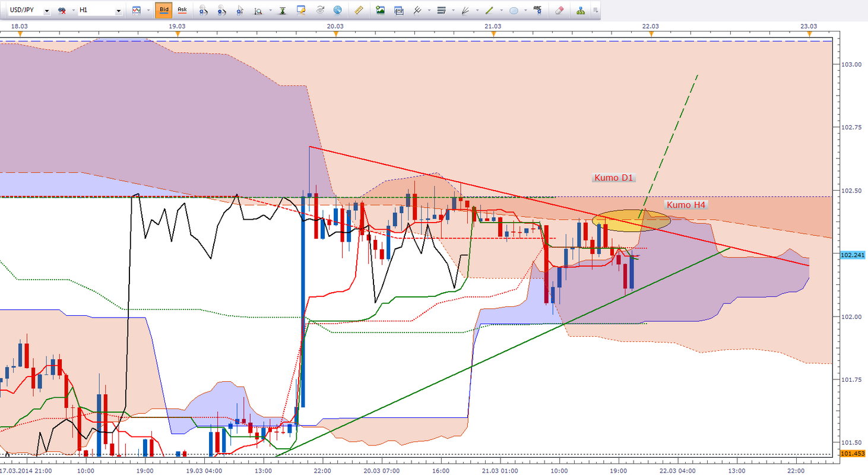This screenshot has height=475, width=868.
Task: Click the 19.03 date marker triangle
Action: 178,34
